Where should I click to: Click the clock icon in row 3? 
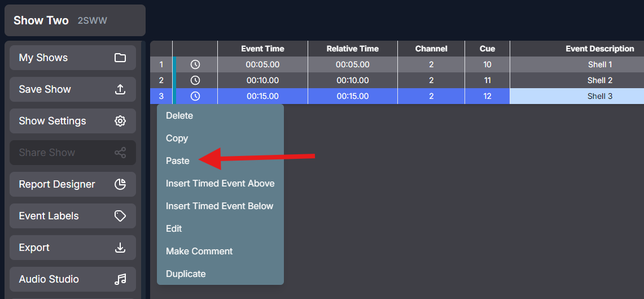195,96
